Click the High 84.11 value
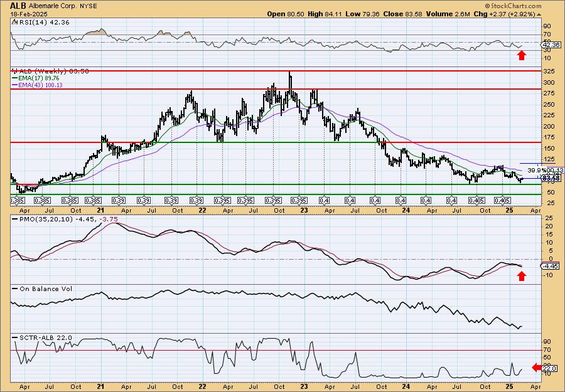The image size is (565, 392). [x=325, y=14]
